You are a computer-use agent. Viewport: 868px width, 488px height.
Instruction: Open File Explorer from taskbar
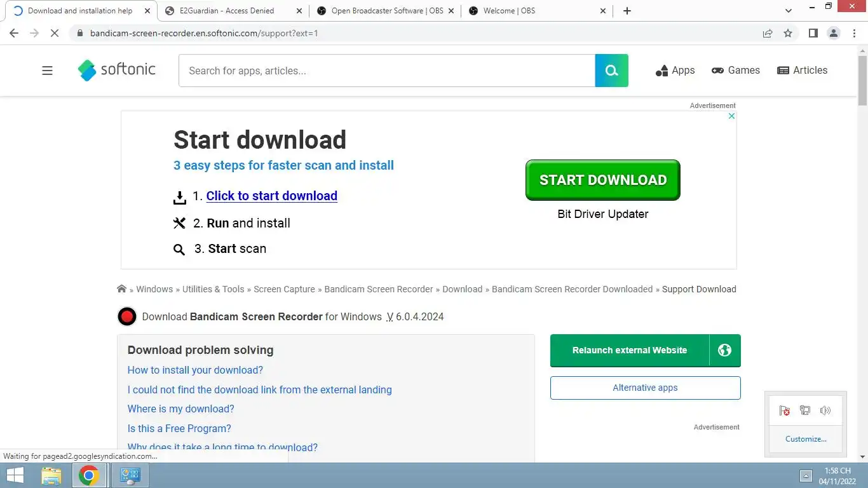tap(51, 475)
